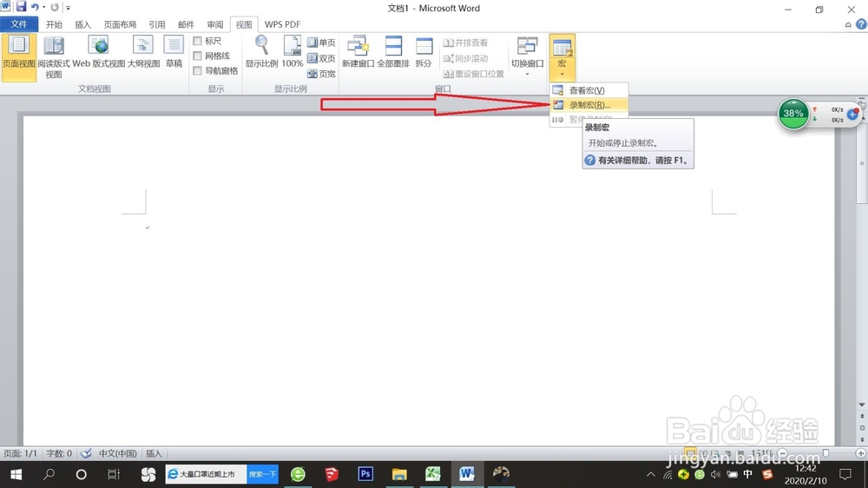Choose 查看宏(V) from the macro menu
The width and height of the screenshot is (868, 488).
coord(589,90)
